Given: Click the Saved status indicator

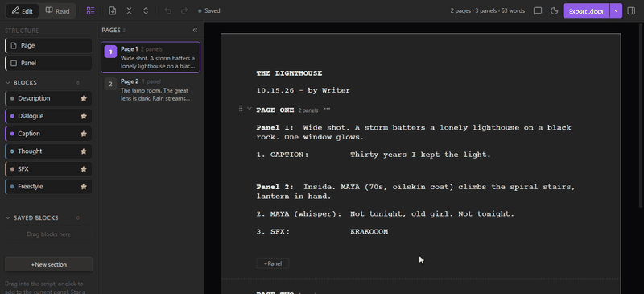Looking at the screenshot, I should (x=209, y=11).
